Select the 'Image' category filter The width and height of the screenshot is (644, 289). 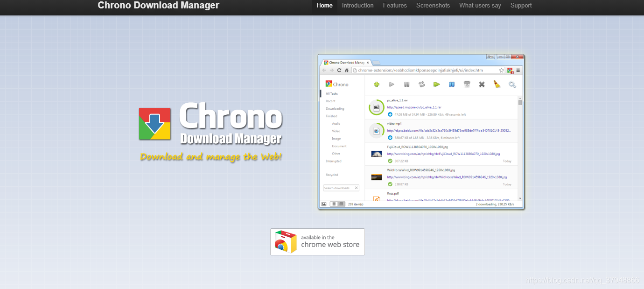tap(336, 139)
